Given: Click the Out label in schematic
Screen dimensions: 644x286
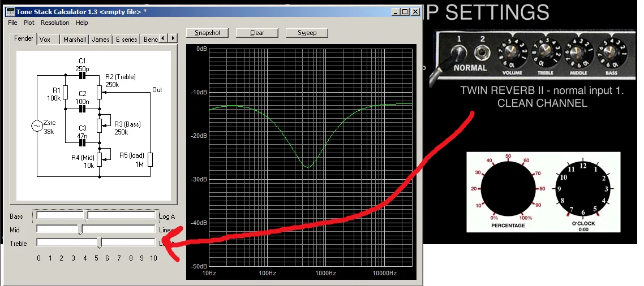Looking at the screenshot, I should tap(157, 90).
